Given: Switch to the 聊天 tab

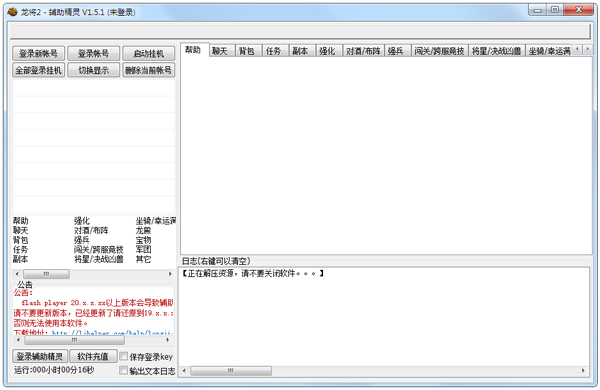Looking at the screenshot, I should click(222, 51).
